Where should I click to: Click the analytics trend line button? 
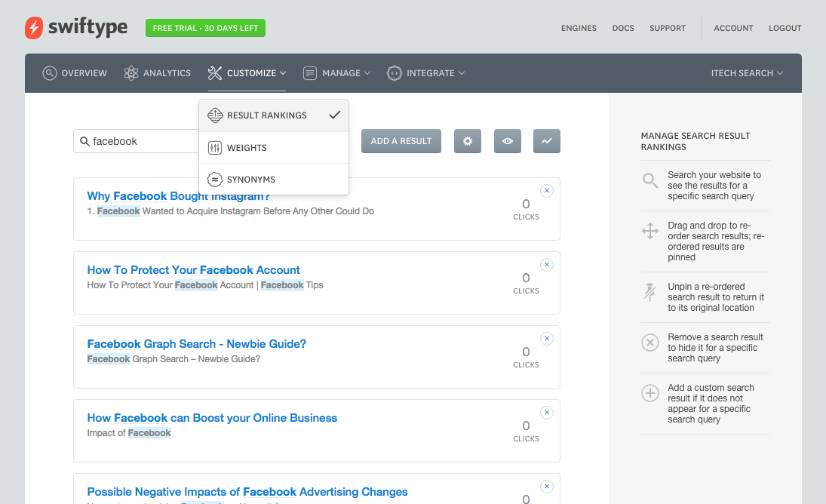pos(547,141)
